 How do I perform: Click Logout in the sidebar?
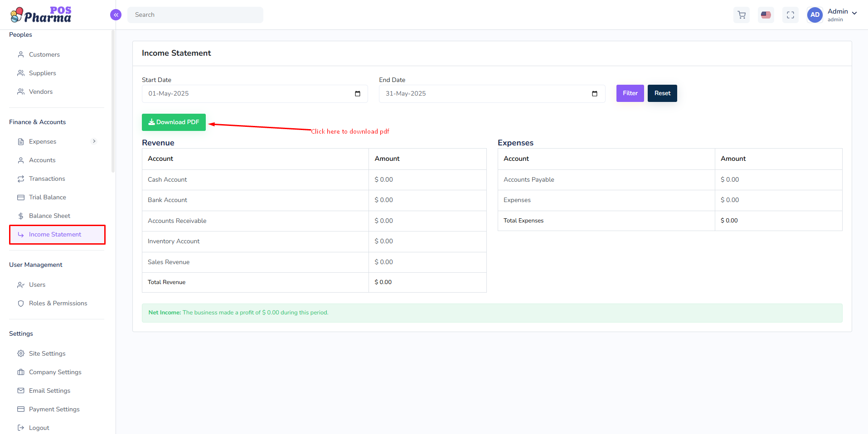(39, 428)
